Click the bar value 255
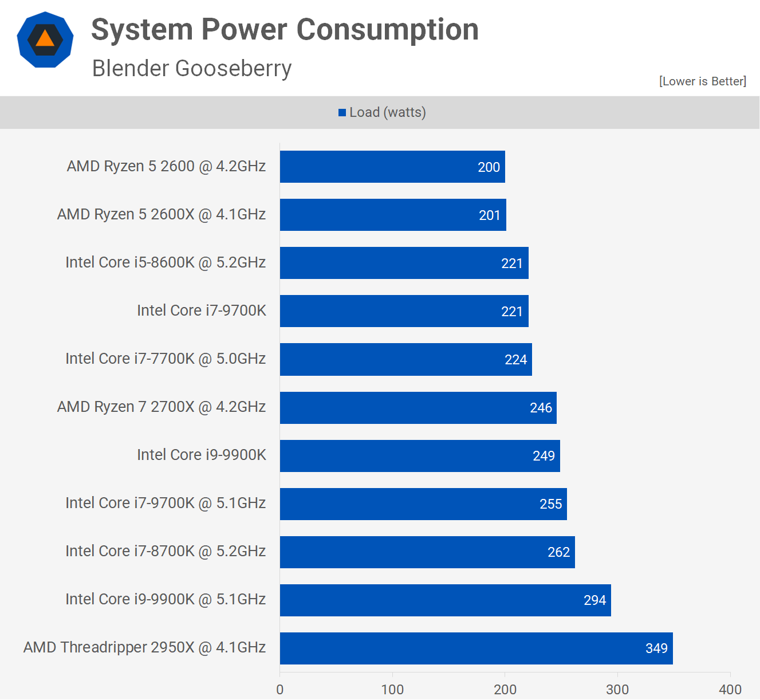Screen dimensions: 760x700 point(551,504)
